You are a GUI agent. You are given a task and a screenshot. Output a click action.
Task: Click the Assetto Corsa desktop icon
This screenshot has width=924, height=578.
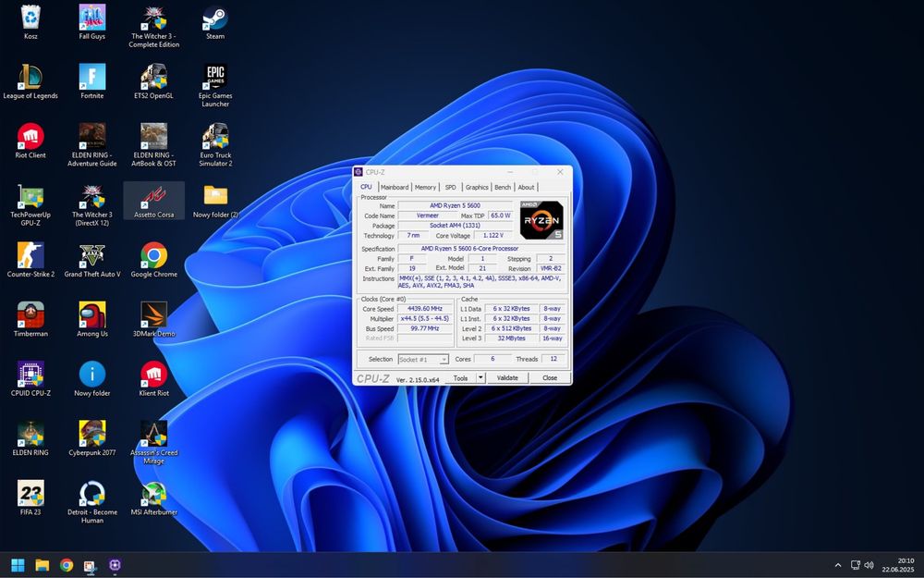point(153,201)
